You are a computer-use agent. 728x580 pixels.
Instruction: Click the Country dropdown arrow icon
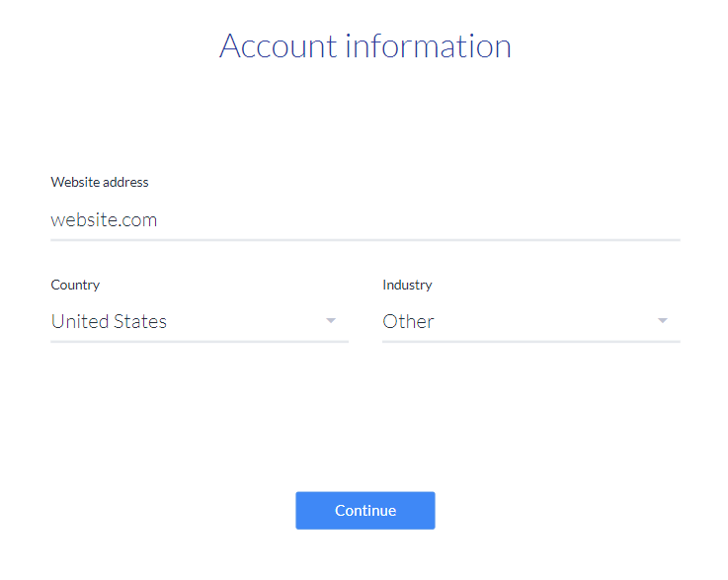coord(331,321)
